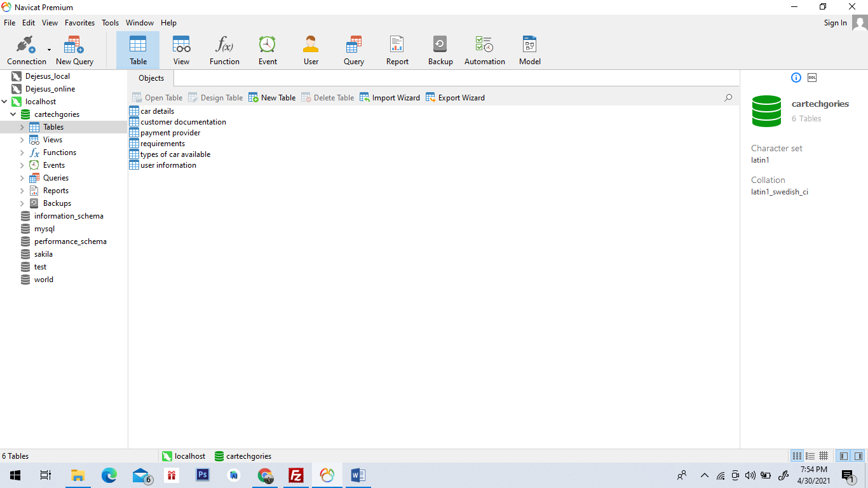Expand the Views tree node
Image resolution: width=868 pixels, height=488 pixels.
coord(22,140)
